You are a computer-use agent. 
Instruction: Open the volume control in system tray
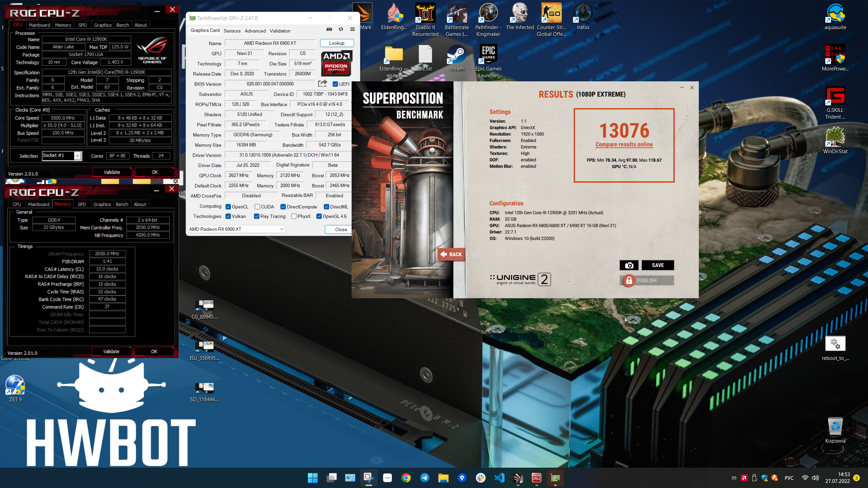tap(815, 478)
